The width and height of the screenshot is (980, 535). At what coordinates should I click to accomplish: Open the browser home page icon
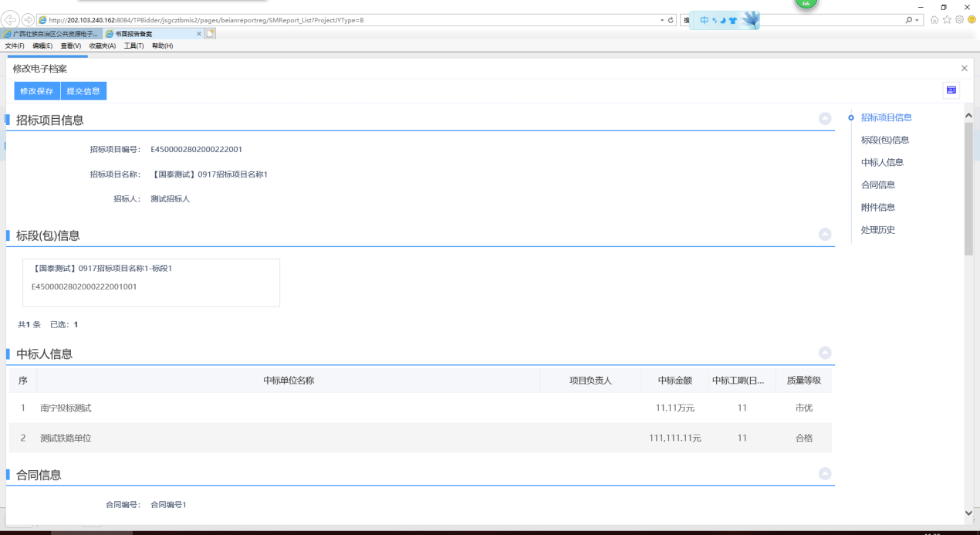[x=935, y=19]
